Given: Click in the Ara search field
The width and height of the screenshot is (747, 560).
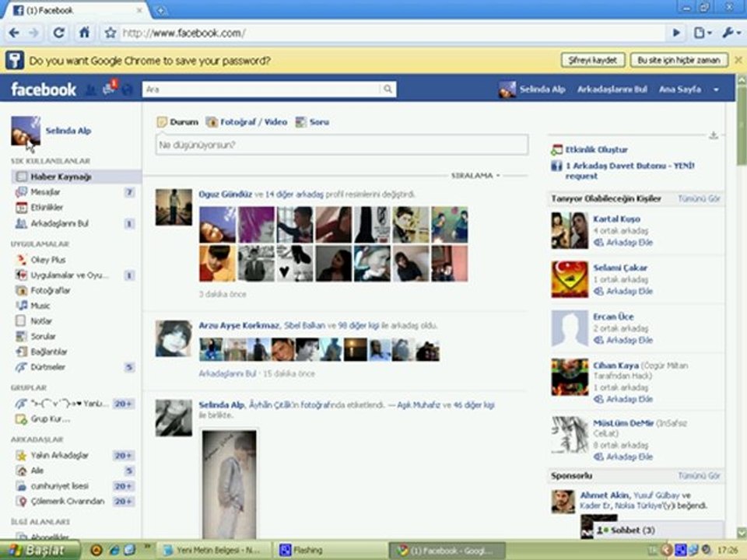Looking at the screenshot, I should (262, 89).
